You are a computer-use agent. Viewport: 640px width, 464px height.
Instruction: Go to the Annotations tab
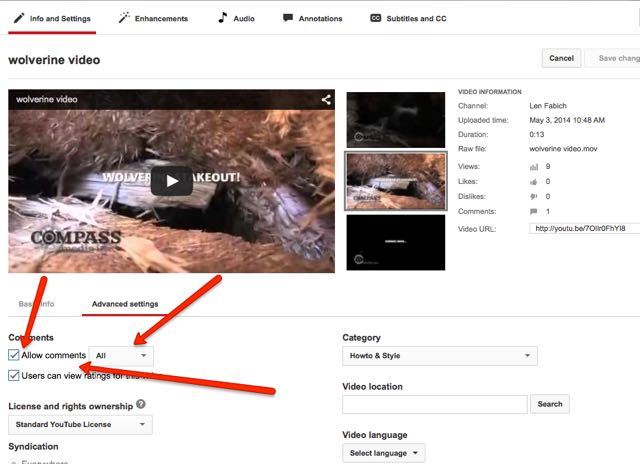click(x=313, y=19)
